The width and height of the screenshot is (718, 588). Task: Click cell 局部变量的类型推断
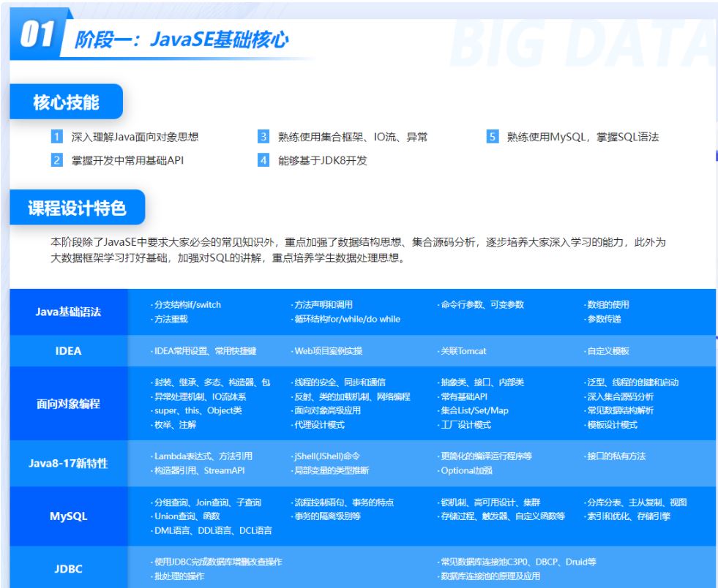(330, 470)
